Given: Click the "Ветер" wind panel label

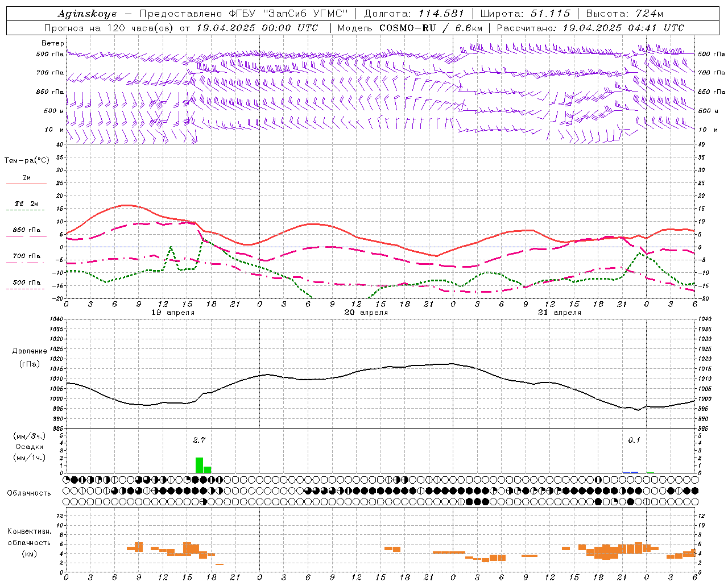Looking at the screenshot, I should [x=53, y=43].
